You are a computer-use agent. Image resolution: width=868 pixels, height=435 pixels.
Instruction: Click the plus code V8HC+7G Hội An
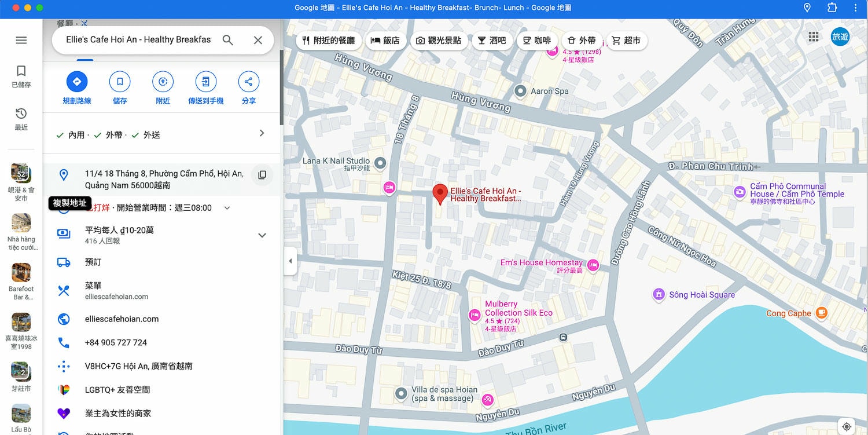click(x=139, y=366)
